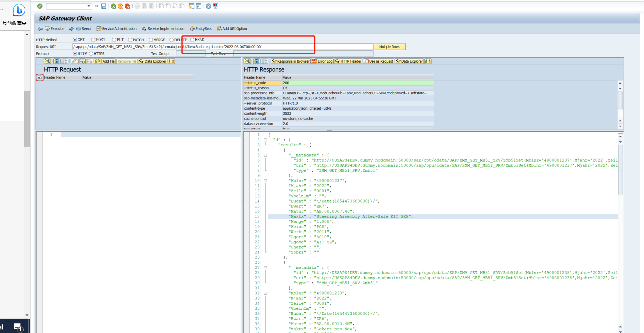Click the blue left arrow in application toolbar
Screen dimensions: 644x333
pyautogui.click(x=40, y=29)
